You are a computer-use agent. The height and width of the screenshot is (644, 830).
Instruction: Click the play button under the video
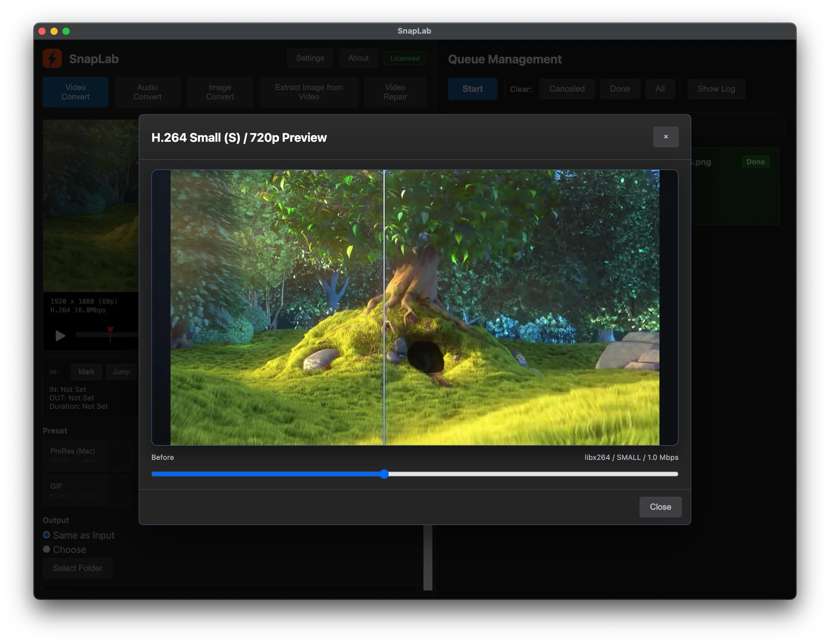[60, 336]
